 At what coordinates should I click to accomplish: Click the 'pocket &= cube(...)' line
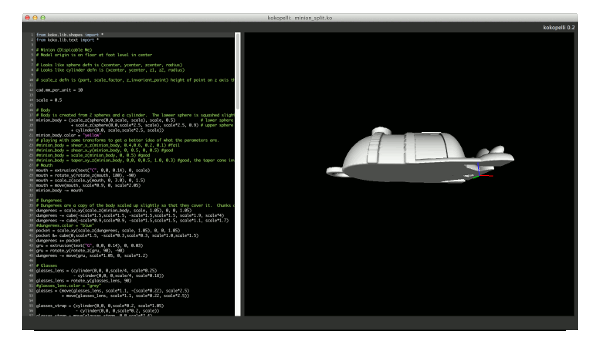117,236
